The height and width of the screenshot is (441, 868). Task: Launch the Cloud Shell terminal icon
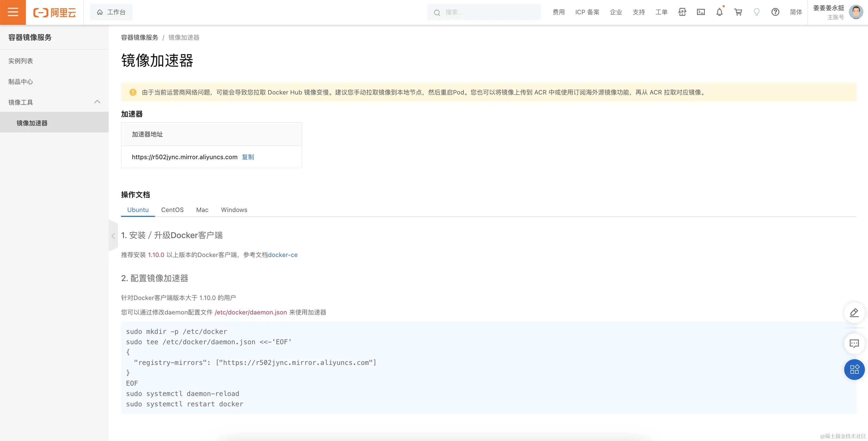[x=701, y=12]
